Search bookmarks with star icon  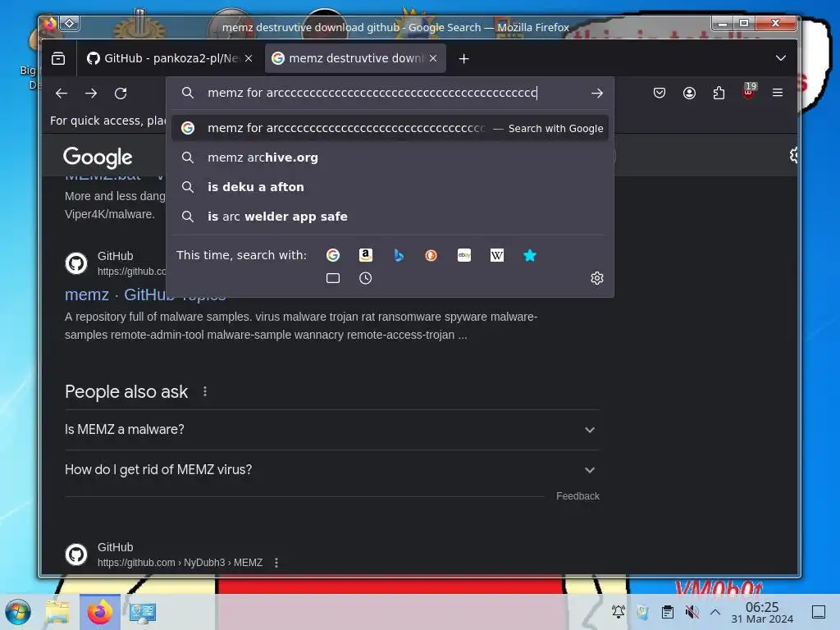point(530,255)
